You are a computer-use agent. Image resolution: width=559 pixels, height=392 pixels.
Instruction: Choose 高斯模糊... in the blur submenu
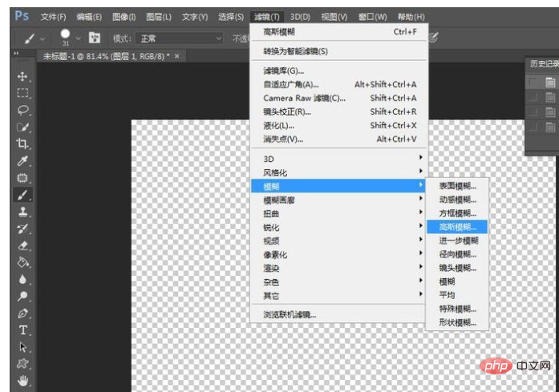(x=457, y=227)
